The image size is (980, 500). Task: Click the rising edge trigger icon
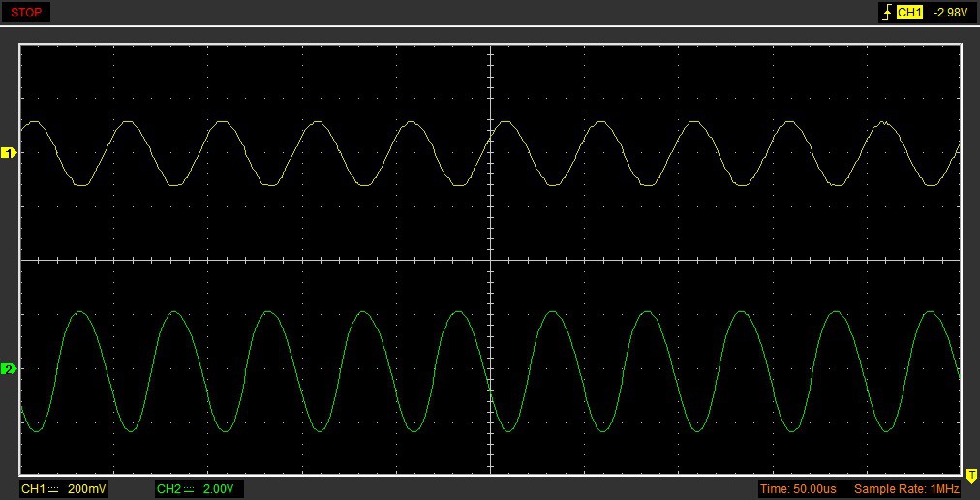[x=885, y=13]
